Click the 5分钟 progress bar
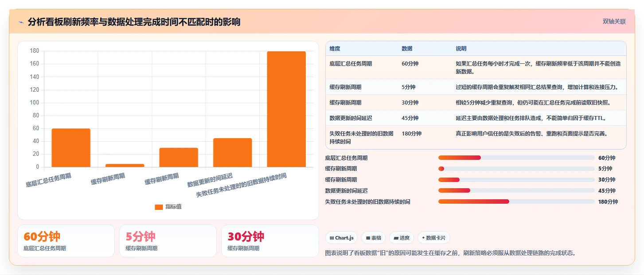Screen dimensions: 644x275 [x=516, y=169]
